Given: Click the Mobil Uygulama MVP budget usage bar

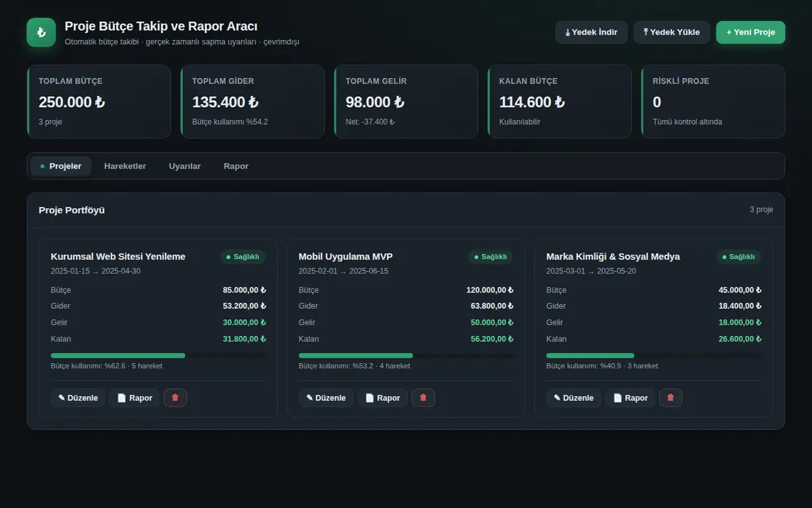Looking at the screenshot, I should 406,356.
